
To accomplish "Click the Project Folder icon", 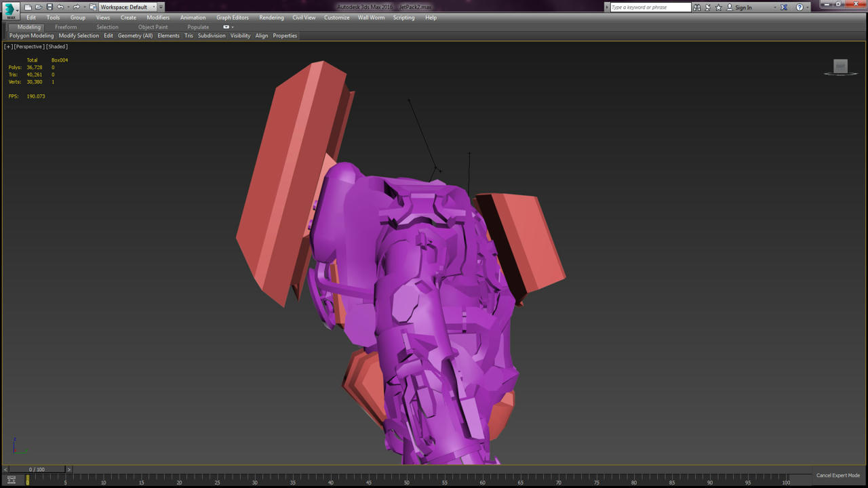I will point(93,7).
